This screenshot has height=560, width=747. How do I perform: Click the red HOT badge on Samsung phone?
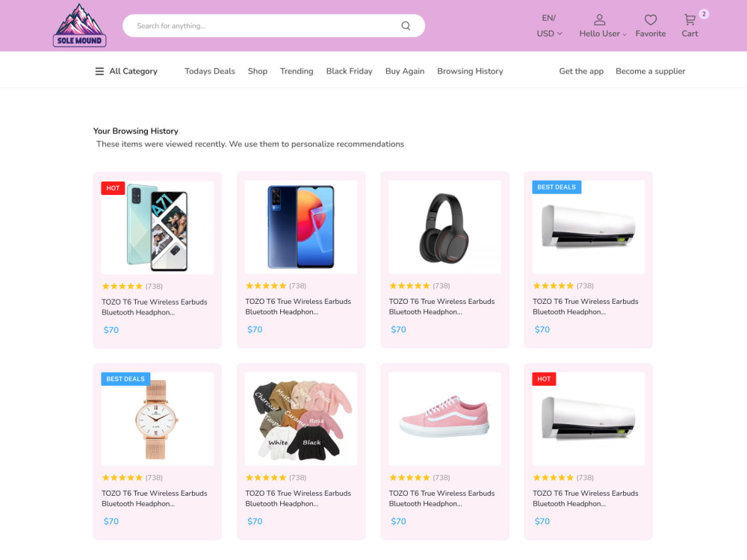pos(113,188)
